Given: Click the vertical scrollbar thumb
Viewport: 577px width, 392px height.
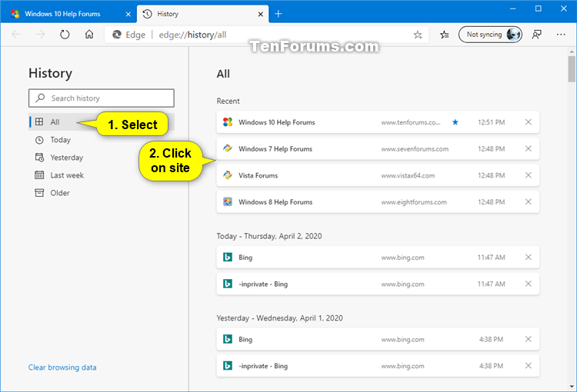Looking at the screenshot, I should (x=572, y=68).
